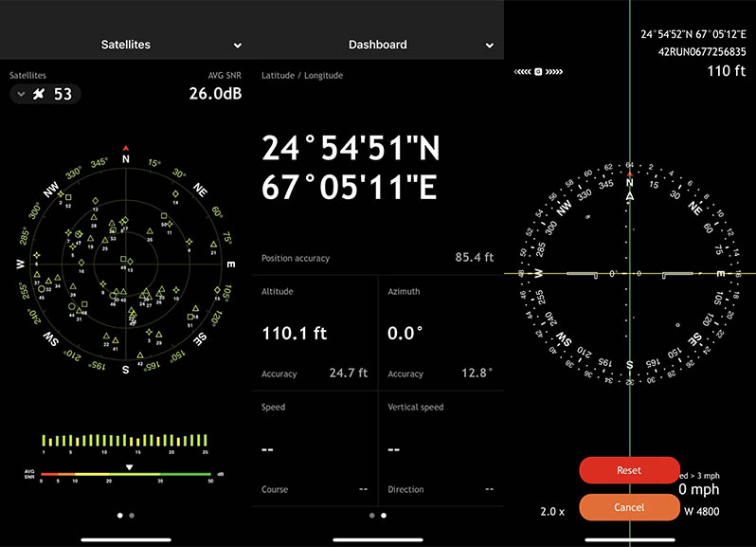
Task: Click the AVG SNR gradient bar marker
Action: tap(129, 467)
